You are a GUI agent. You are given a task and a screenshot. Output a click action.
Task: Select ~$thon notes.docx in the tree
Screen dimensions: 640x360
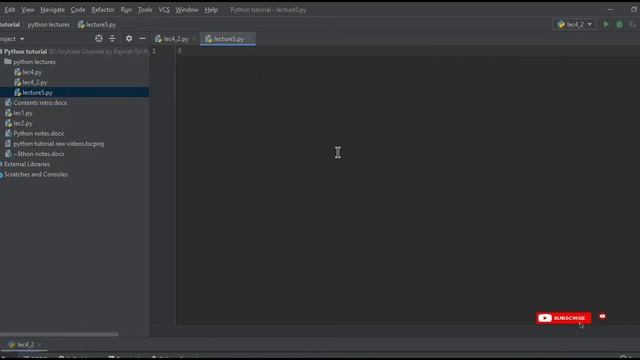coord(39,154)
